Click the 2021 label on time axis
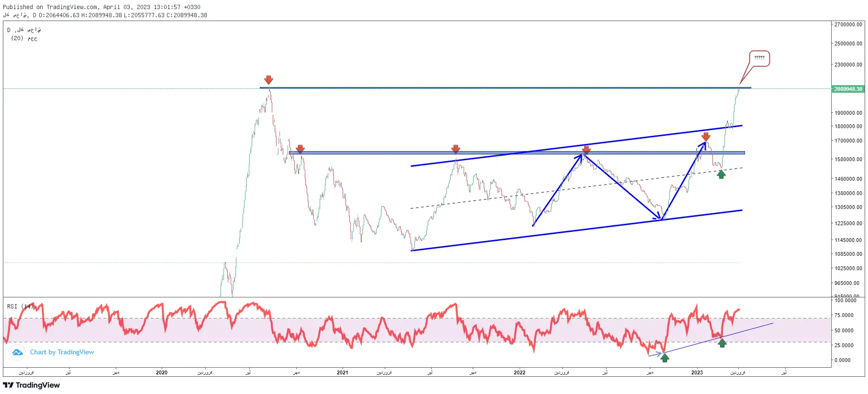868x394 pixels. point(342,372)
